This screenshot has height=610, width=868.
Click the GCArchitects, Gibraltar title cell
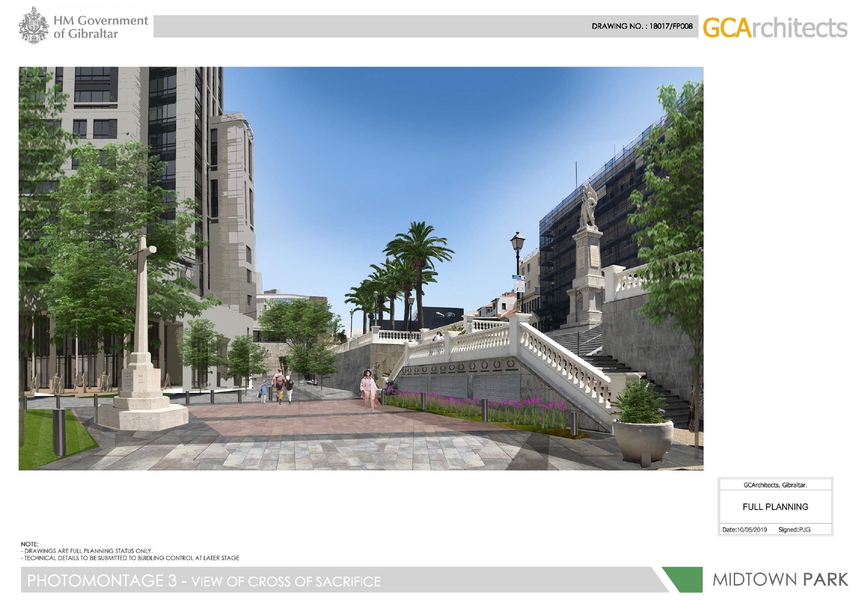point(775,485)
